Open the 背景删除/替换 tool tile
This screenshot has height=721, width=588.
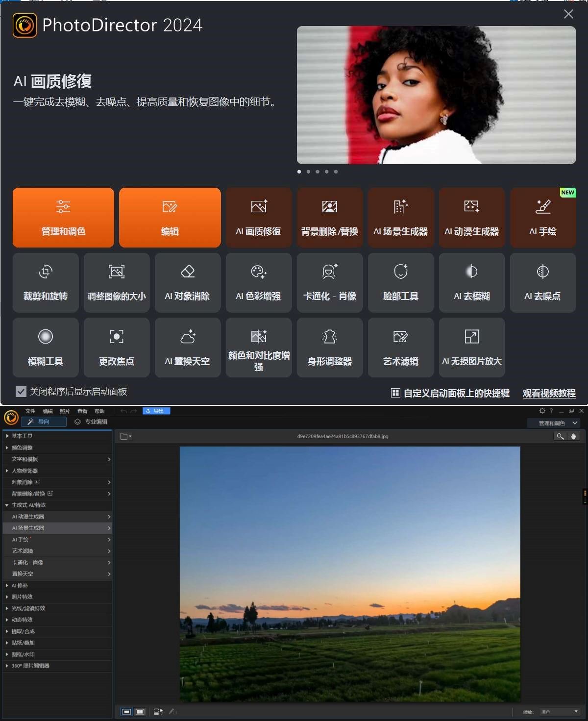330,218
